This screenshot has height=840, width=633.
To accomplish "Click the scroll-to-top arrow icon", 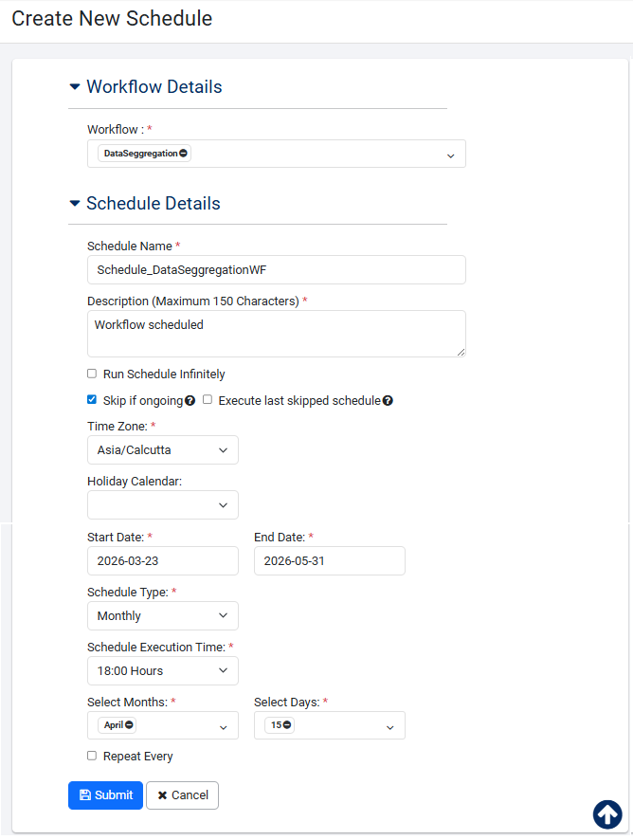I will (607, 814).
